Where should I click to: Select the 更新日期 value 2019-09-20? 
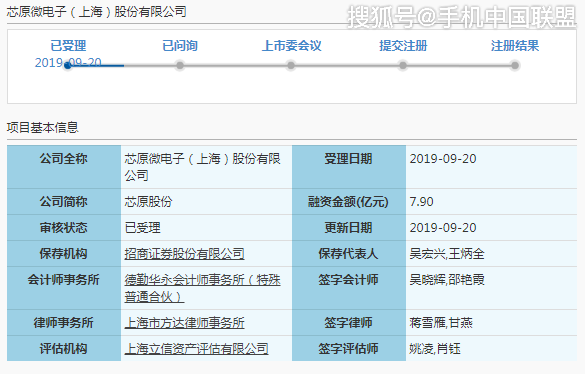click(x=443, y=228)
